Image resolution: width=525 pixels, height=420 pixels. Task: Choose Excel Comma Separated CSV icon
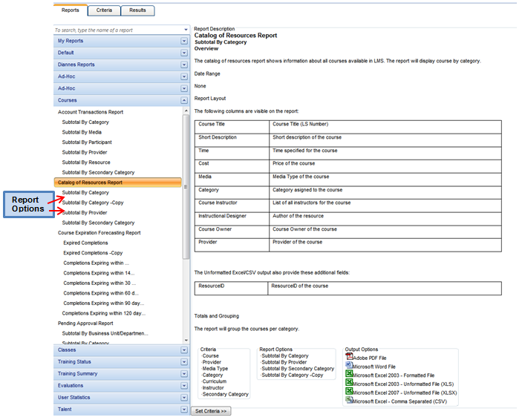tap(349, 401)
